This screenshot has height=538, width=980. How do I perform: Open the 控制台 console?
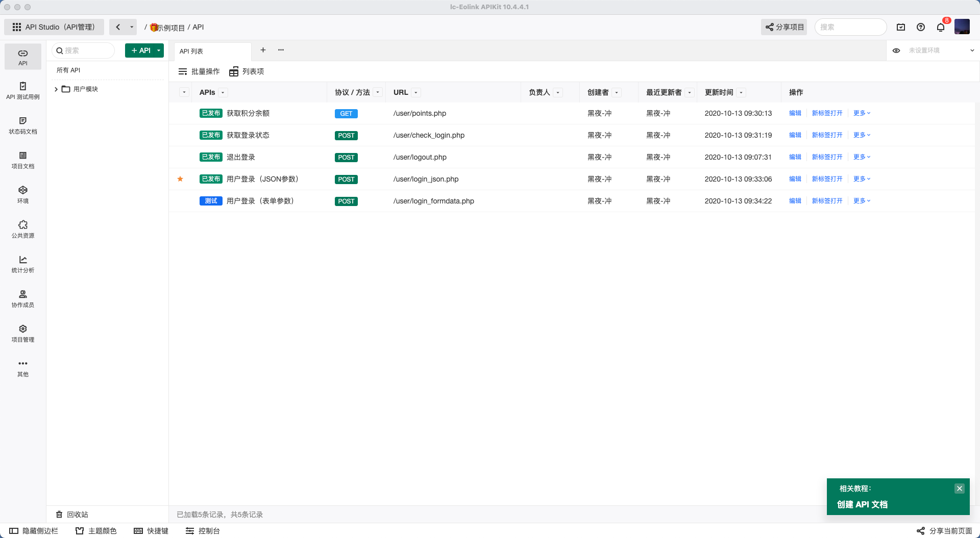pos(203,531)
